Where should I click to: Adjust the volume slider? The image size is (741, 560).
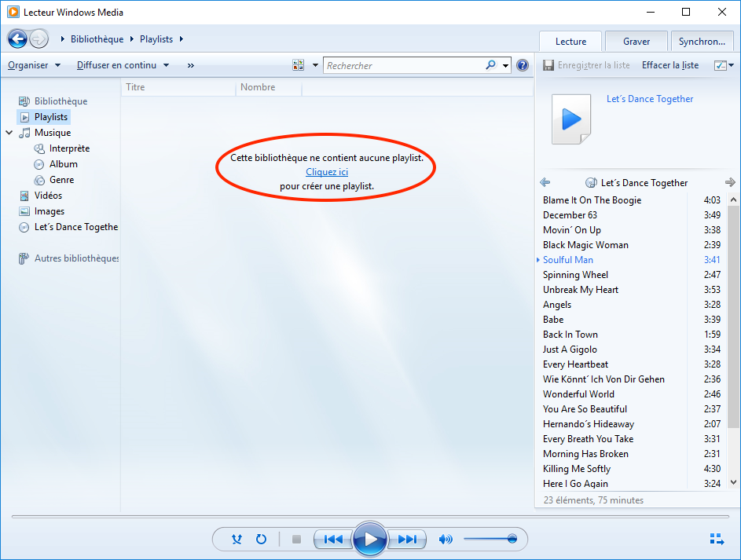tap(490, 539)
